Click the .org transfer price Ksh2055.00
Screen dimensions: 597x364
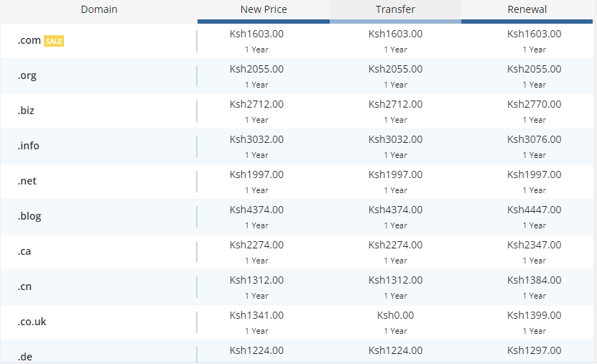click(395, 69)
